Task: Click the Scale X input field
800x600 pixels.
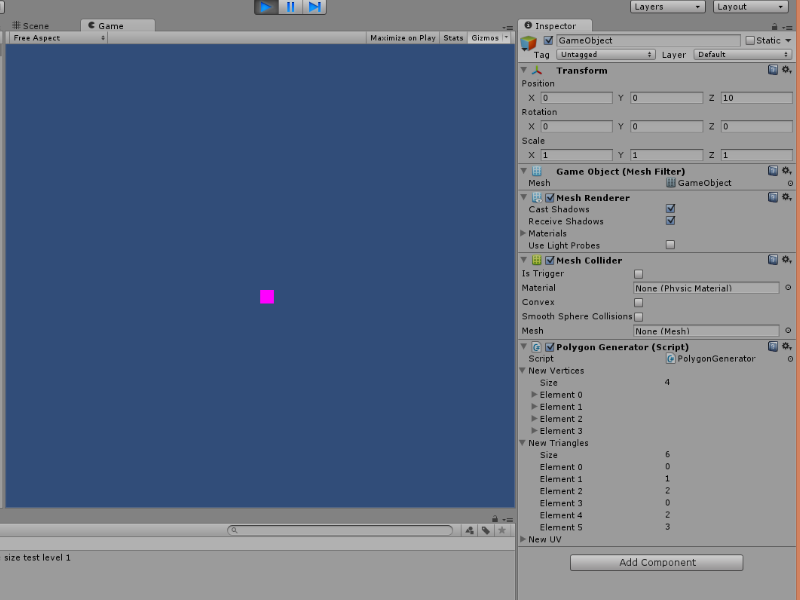Action: (x=577, y=155)
